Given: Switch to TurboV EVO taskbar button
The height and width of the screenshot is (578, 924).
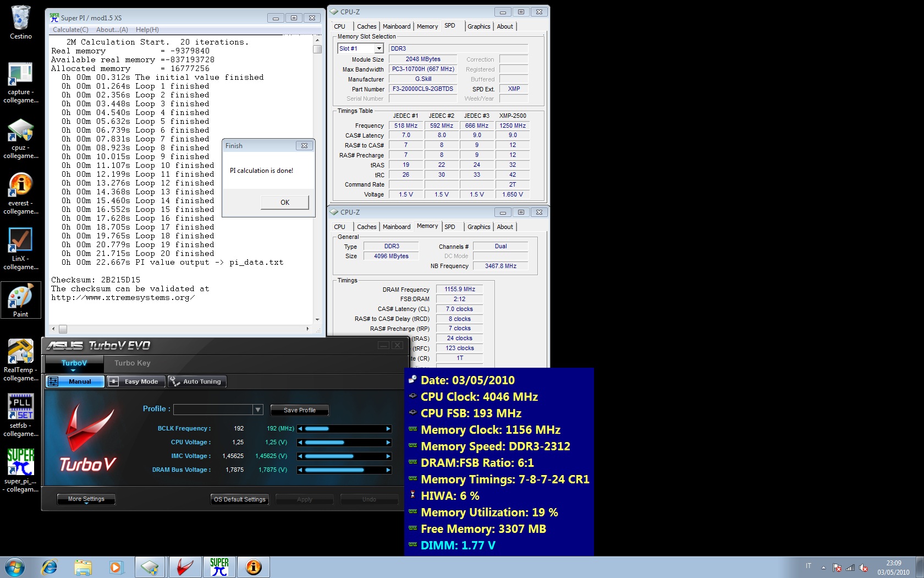Looking at the screenshot, I should click(185, 567).
